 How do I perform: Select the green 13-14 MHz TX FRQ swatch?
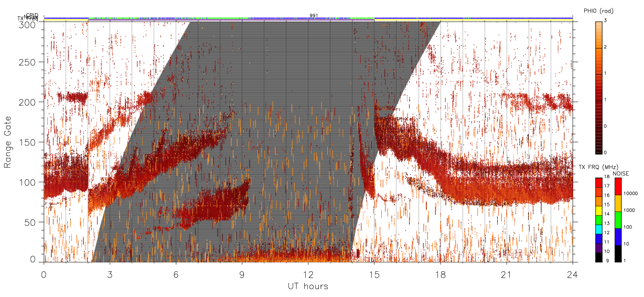click(599, 220)
